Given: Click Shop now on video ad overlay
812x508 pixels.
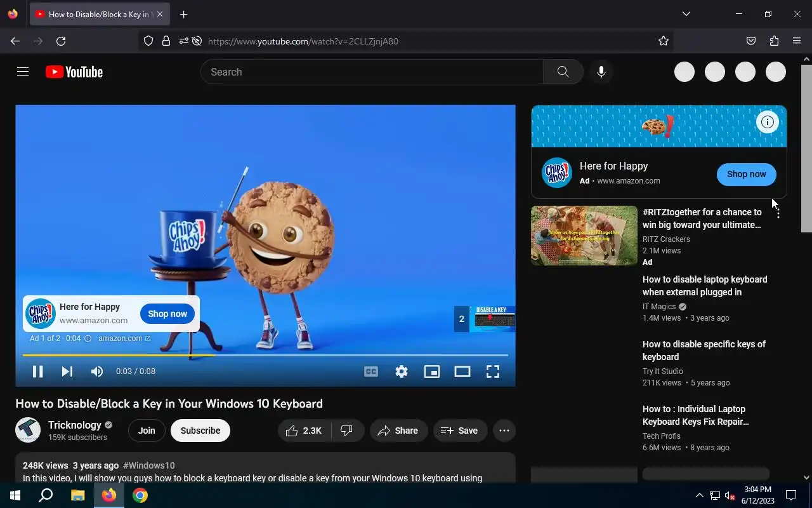Looking at the screenshot, I should coord(167,314).
